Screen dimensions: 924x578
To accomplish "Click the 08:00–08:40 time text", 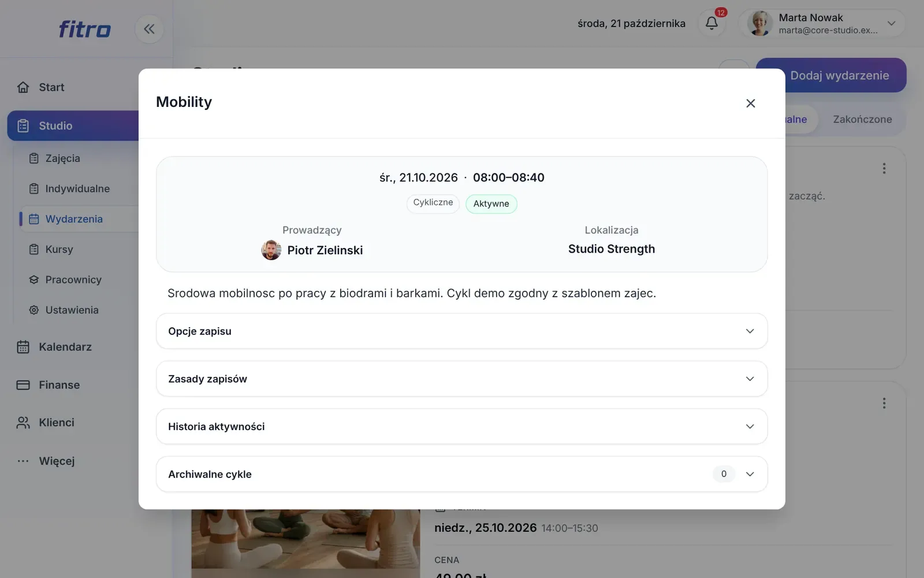I will (509, 177).
